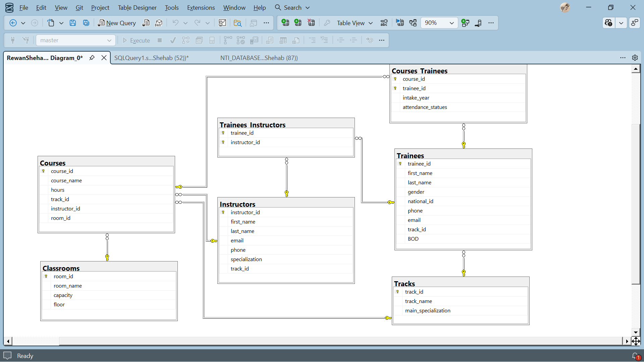This screenshot has width=644, height=362.
Task: Open the tab window settings gear
Action: [x=635, y=58]
